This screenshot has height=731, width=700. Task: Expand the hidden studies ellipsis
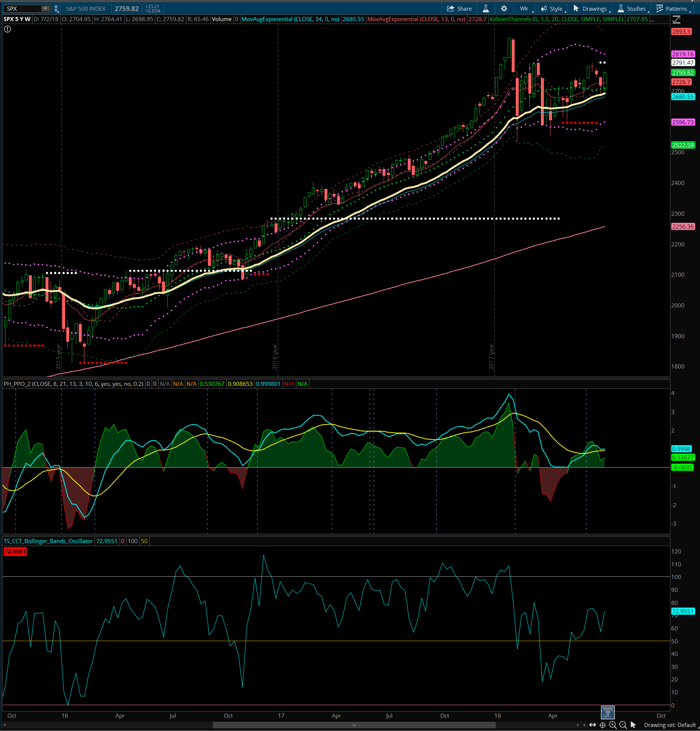tap(652, 19)
